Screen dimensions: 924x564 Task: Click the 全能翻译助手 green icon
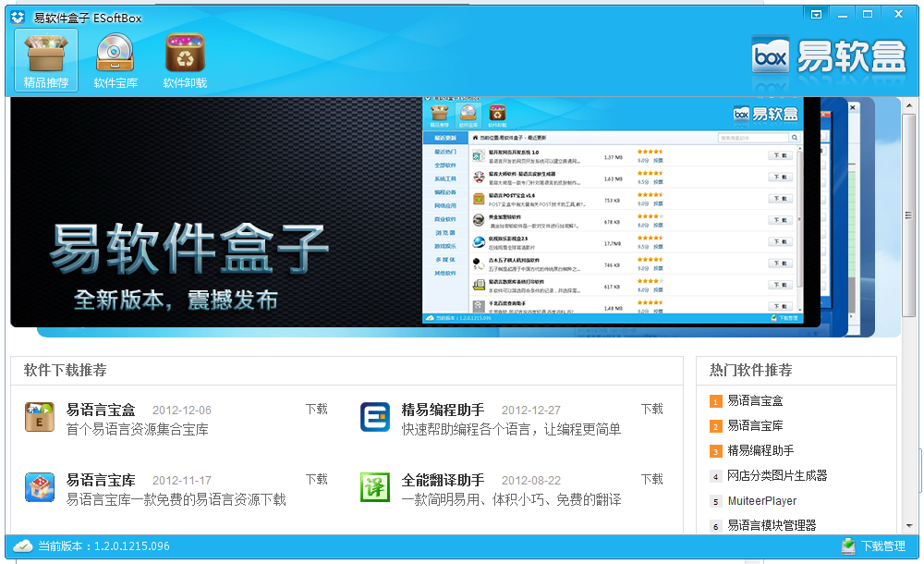click(x=375, y=487)
